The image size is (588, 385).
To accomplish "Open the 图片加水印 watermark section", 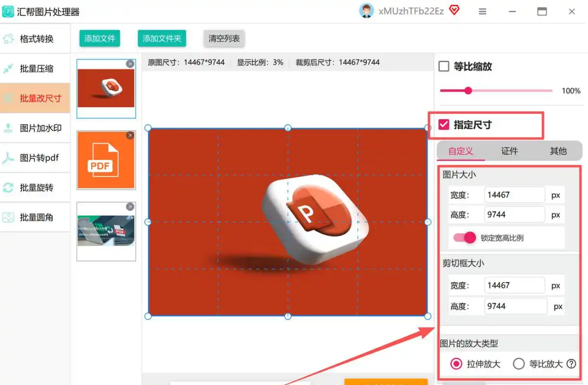I will [x=35, y=128].
